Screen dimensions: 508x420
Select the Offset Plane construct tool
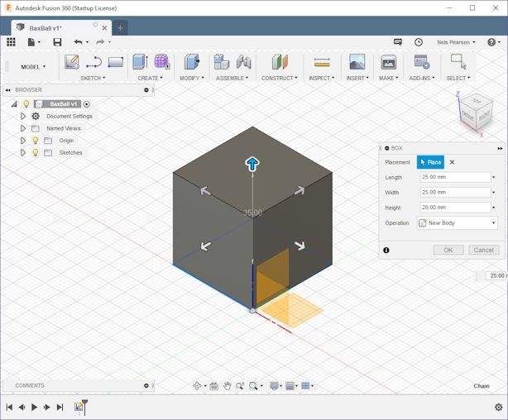(x=280, y=62)
